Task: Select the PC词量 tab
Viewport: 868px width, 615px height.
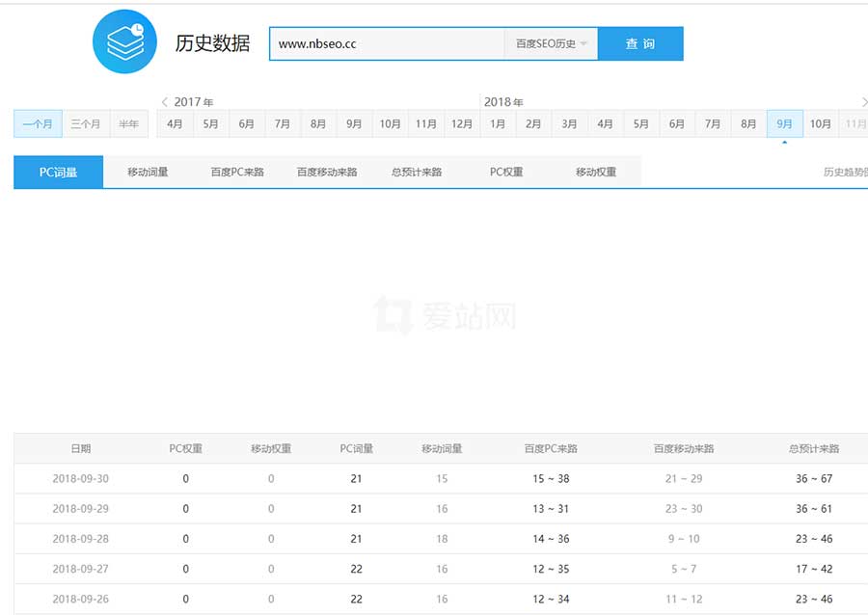Action: (58, 171)
